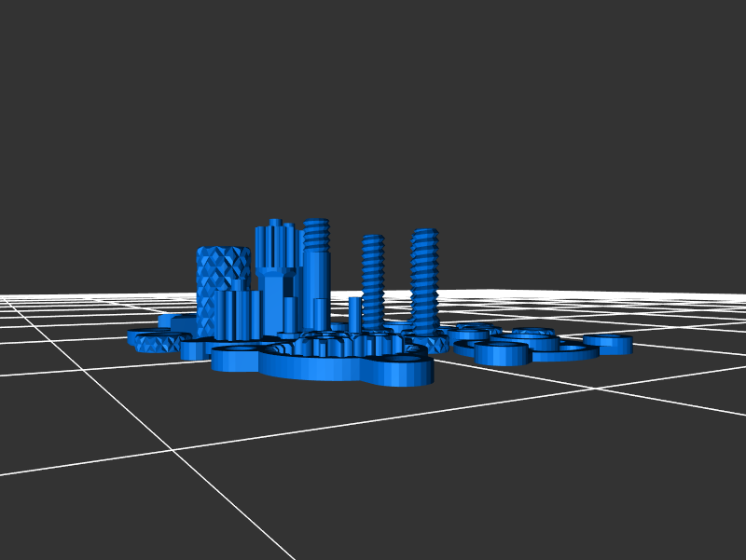
Task: Click the low knurled disc at far left
Action: [x=159, y=344]
